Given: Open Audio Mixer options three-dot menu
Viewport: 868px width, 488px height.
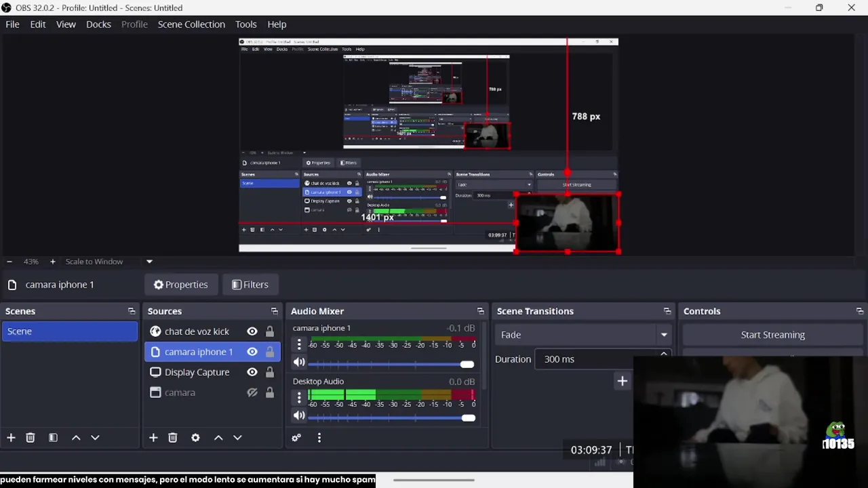Looking at the screenshot, I should [x=319, y=438].
